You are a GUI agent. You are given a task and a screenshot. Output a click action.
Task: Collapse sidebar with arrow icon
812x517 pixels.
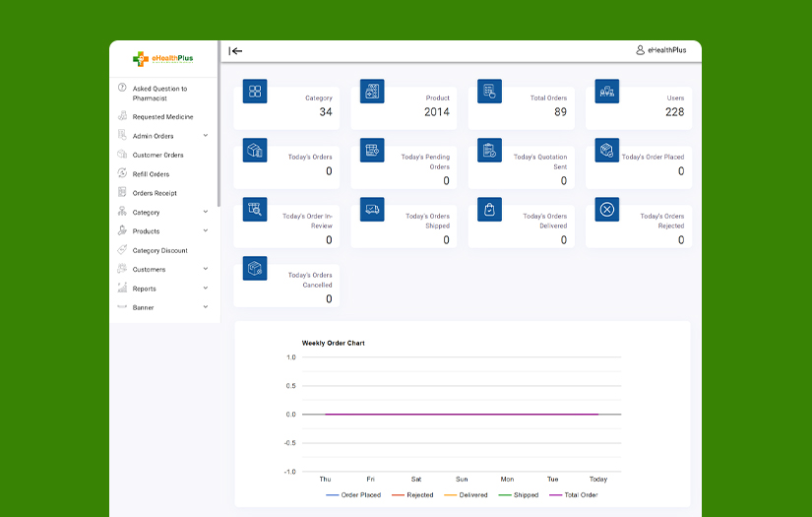[235, 51]
